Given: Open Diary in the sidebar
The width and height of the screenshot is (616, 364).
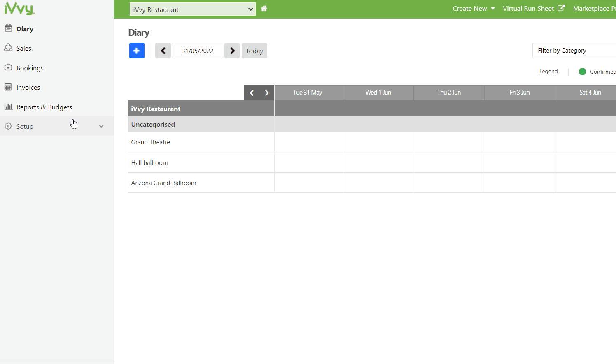Looking at the screenshot, I should pos(57,29).
